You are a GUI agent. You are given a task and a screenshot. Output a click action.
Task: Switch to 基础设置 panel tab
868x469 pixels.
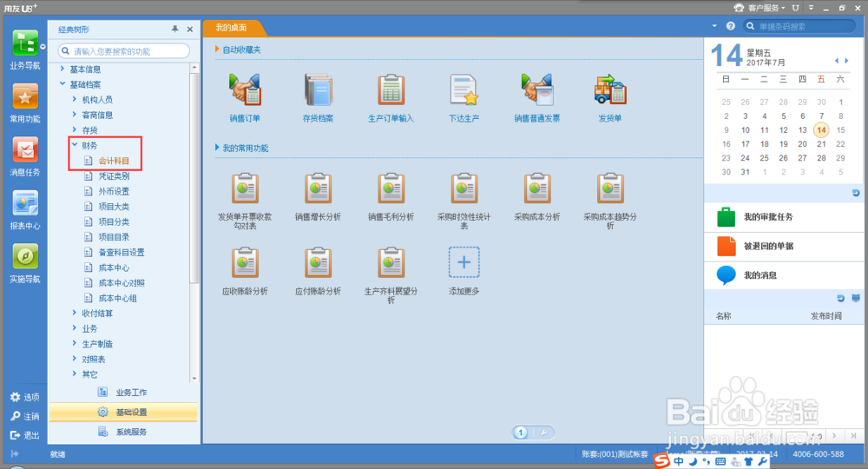pos(123,412)
